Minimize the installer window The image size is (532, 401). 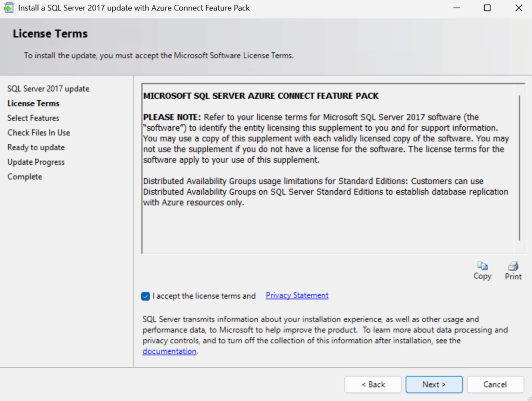(x=457, y=8)
